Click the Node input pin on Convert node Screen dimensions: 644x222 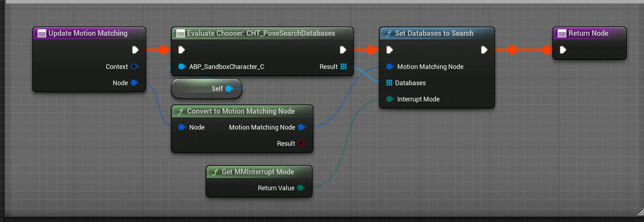pos(182,127)
